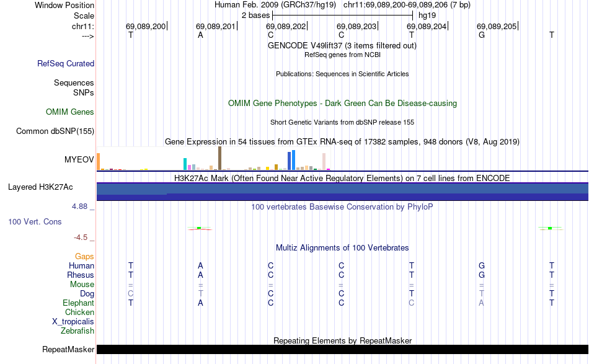The image size is (589, 364).
Task: Click the Scale label on the left
Action: click(x=84, y=16)
